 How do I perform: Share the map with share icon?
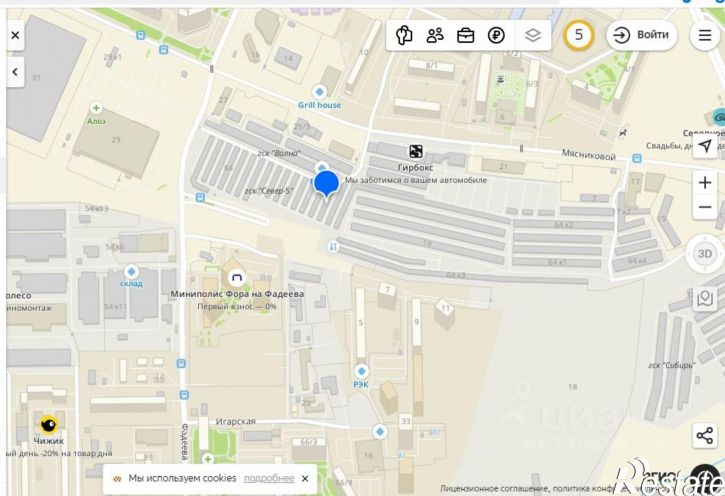point(705,435)
